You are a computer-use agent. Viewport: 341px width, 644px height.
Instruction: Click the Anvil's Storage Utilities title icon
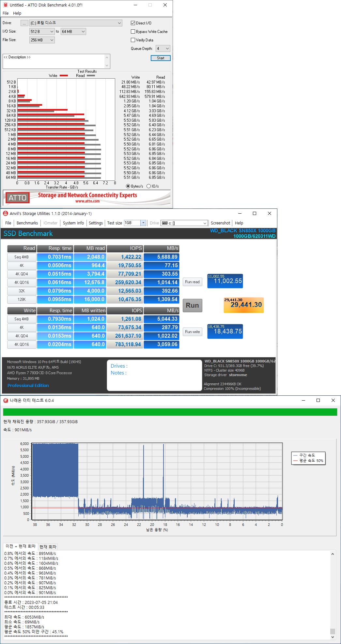tap(5, 213)
